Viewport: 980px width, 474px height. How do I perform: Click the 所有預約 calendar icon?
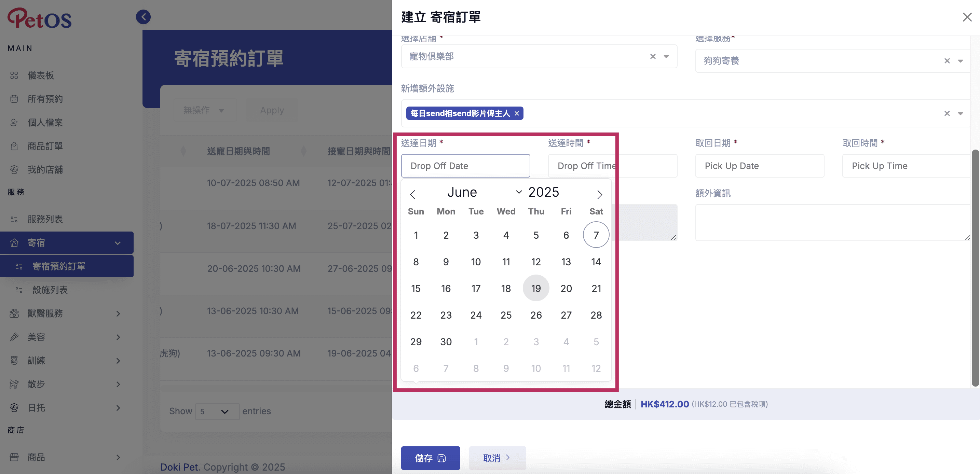14,99
